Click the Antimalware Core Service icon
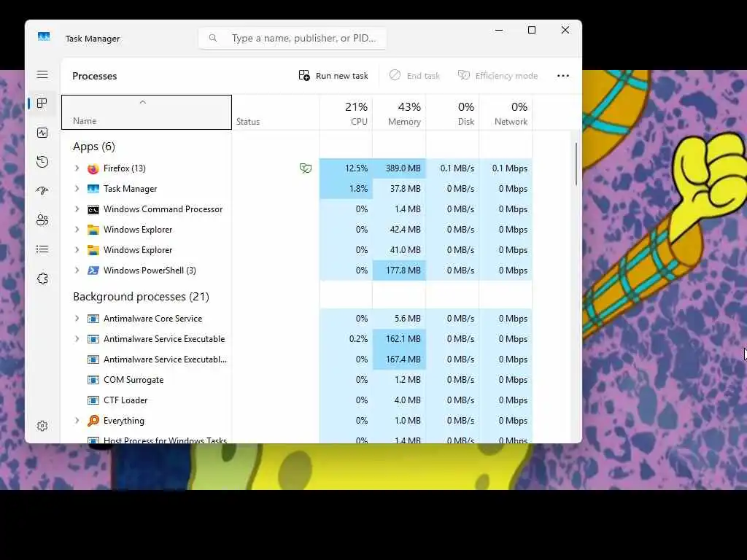 click(x=93, y=319)
